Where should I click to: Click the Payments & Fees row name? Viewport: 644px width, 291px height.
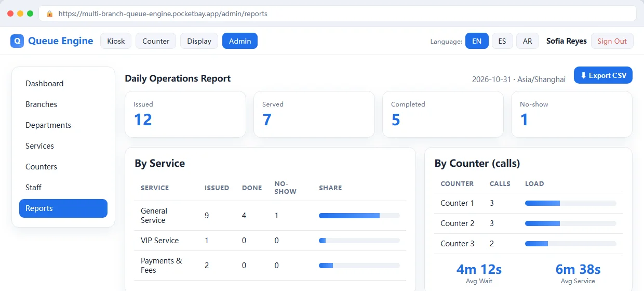tap(162, 266)
